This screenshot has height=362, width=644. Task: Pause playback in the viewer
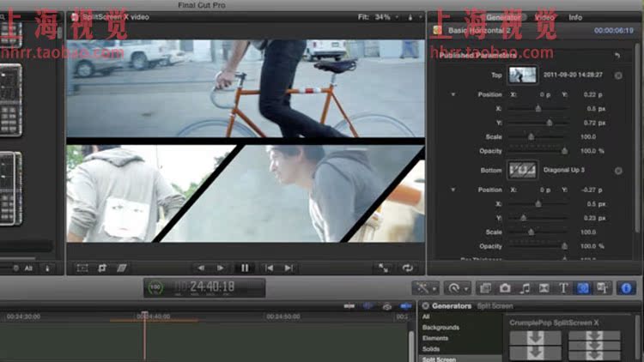(245, 268)
